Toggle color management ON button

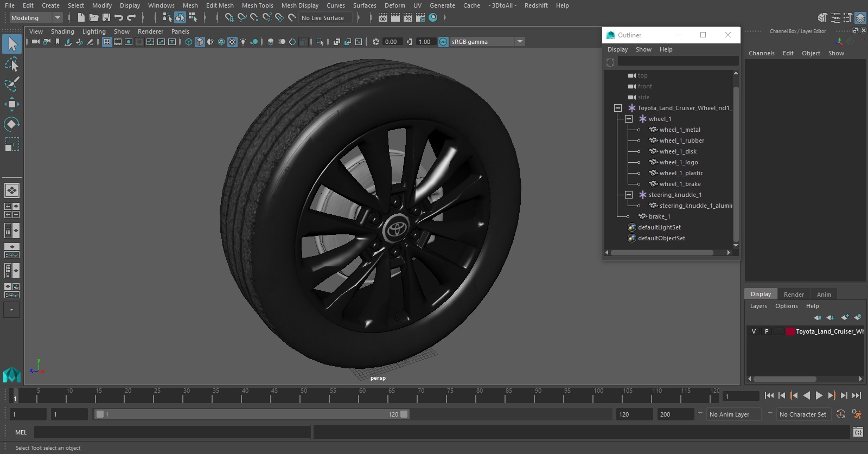tap(443, 42)
